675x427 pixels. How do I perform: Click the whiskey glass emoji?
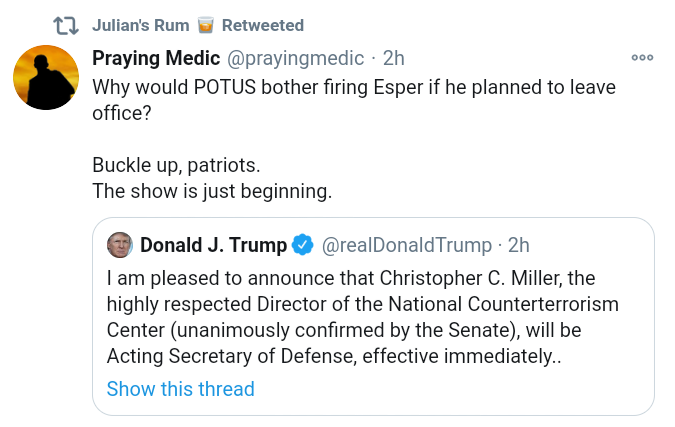(x=205, y=24)
